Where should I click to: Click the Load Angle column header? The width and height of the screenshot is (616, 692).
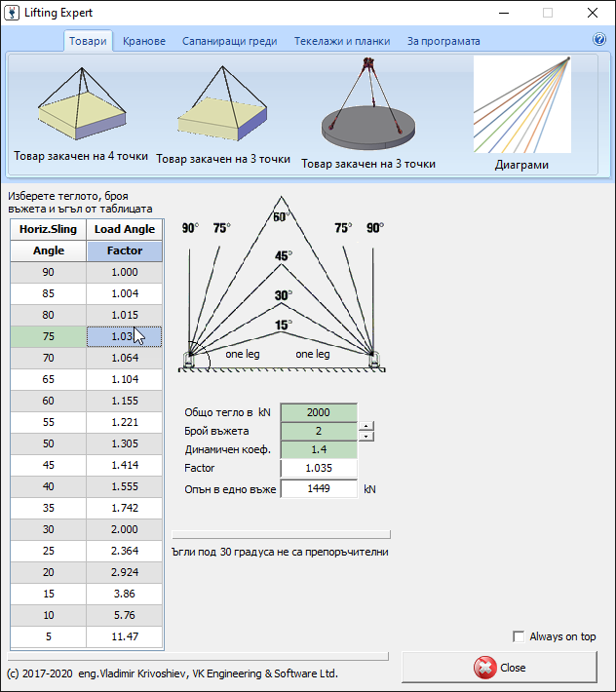coord(125,229)
